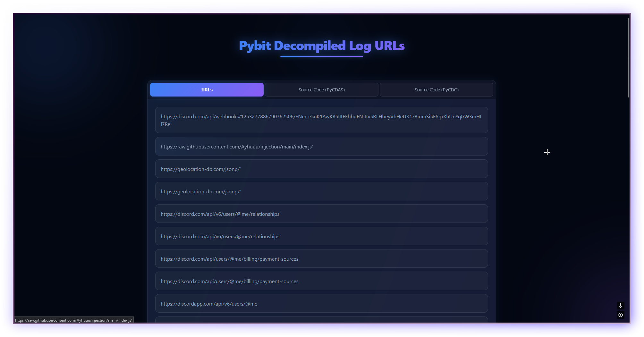This screenshot has height=337, width=644.
Task: Open the first v6 users relationships URL
Action: click(x=322, y=214)
